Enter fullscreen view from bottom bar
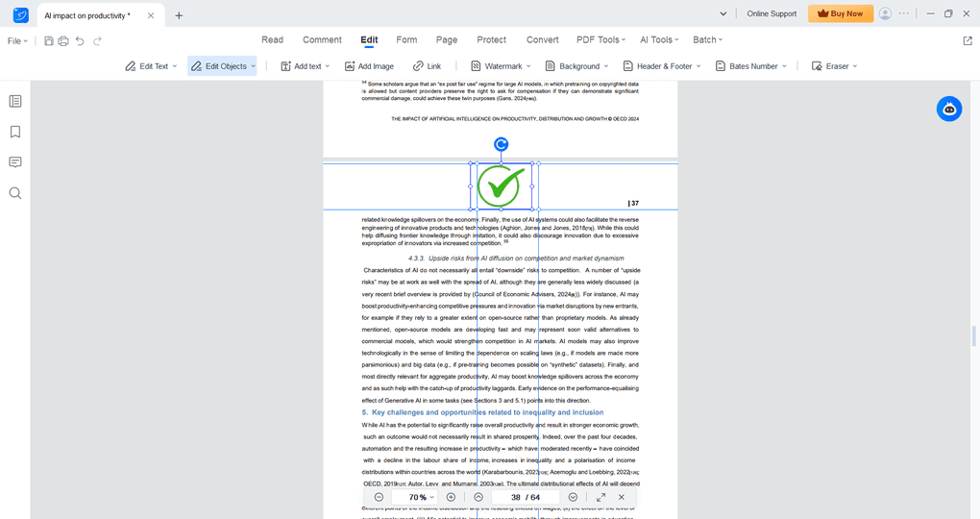Screen dimensions: 980x519 600,497
